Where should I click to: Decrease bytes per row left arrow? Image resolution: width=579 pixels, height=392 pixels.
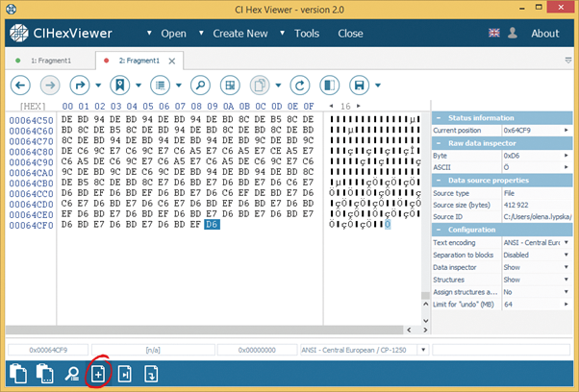point(331,106)
